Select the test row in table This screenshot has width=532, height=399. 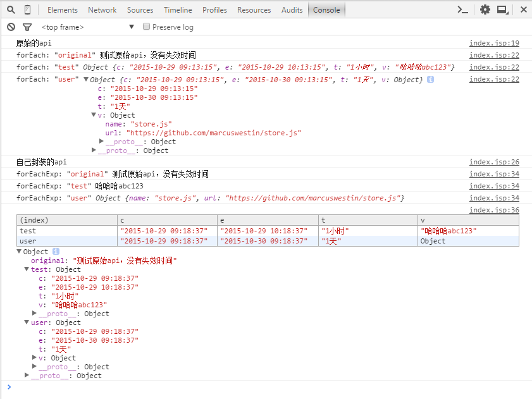(268, 231)
